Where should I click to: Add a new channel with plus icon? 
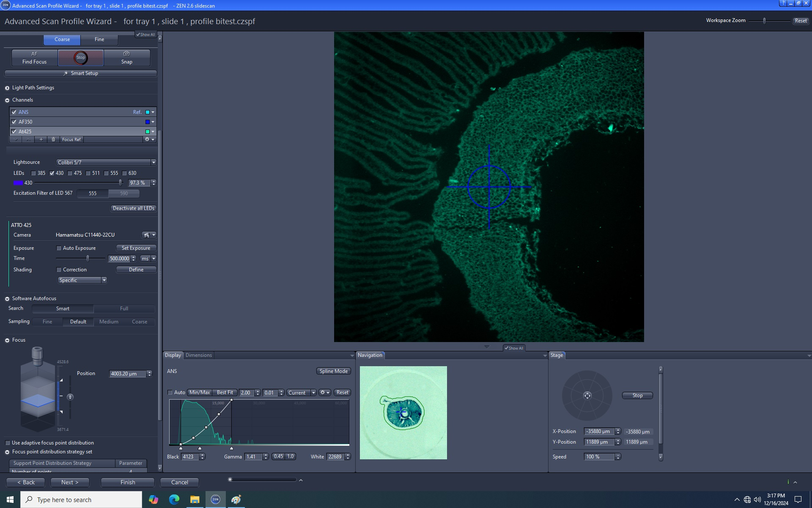(41, 139)
